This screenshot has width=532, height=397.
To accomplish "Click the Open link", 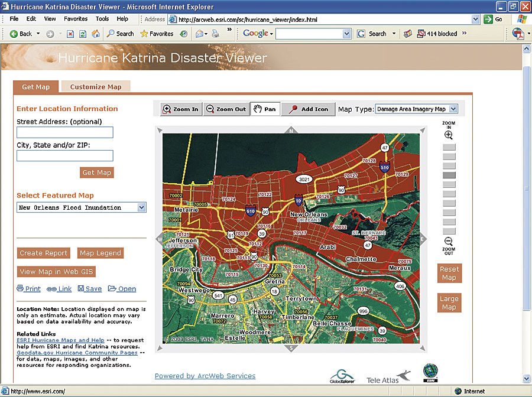I will point(122,289).
